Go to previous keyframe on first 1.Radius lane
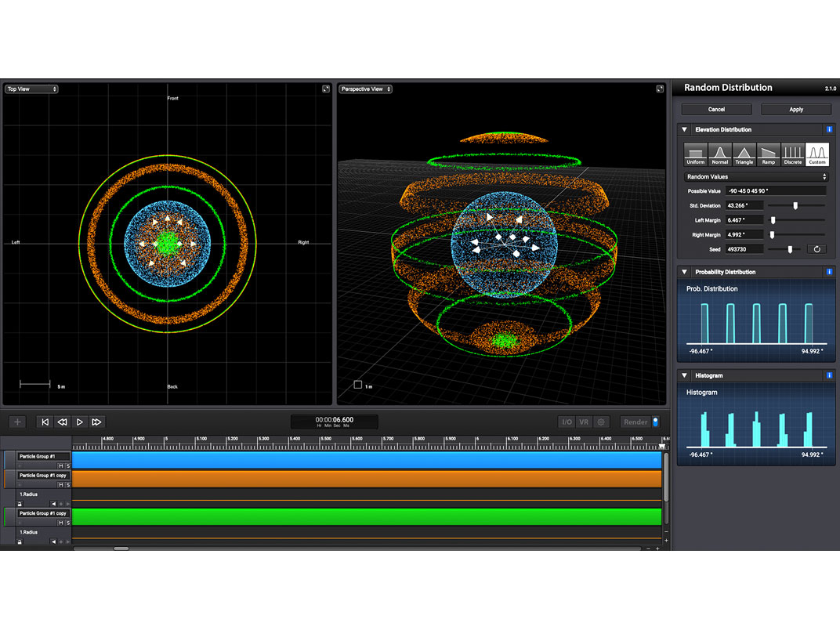The width and height of the screenshot is (840, 630). (53, 504)
